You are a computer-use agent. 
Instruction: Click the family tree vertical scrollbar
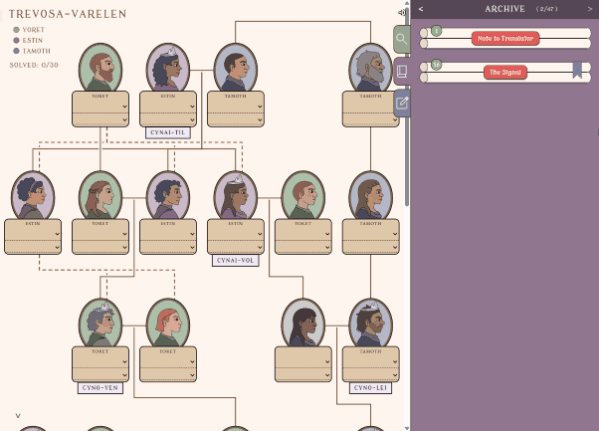point(407,106)
